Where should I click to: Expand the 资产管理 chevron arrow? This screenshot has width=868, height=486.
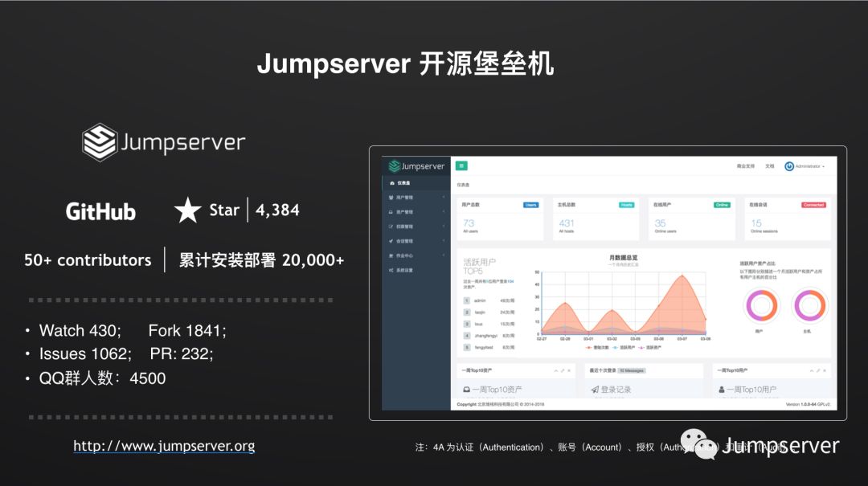444,211
